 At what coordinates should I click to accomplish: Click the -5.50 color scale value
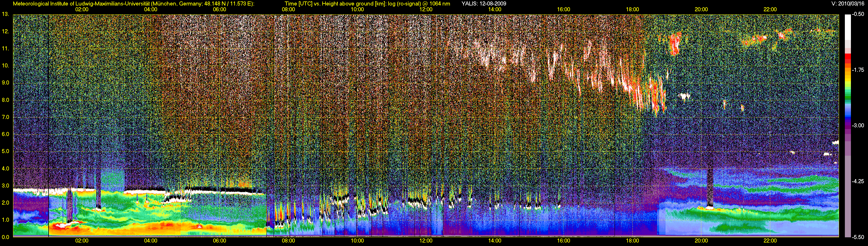(858, 237)
